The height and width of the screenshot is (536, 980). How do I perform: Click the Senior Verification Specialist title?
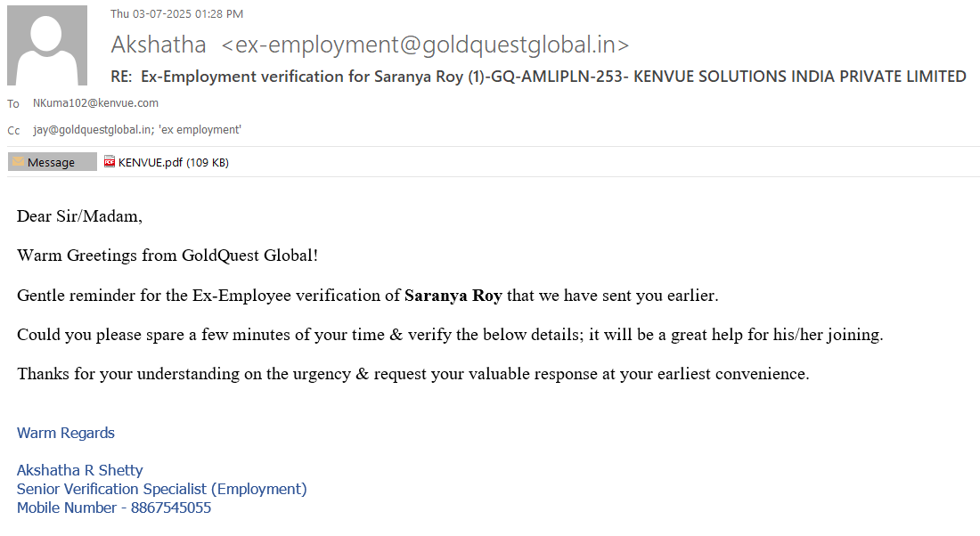[x=161, y=489]
